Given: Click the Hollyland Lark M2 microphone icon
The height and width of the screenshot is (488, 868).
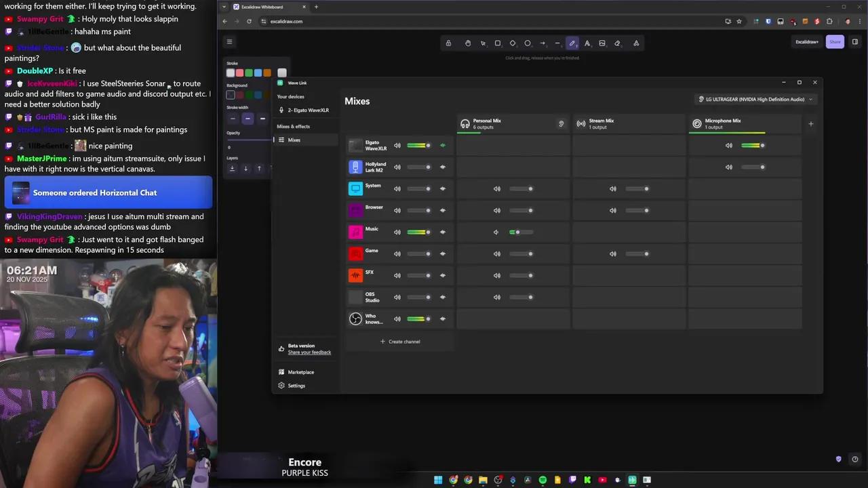Looking at the screenshot, I should click(355, 167).
